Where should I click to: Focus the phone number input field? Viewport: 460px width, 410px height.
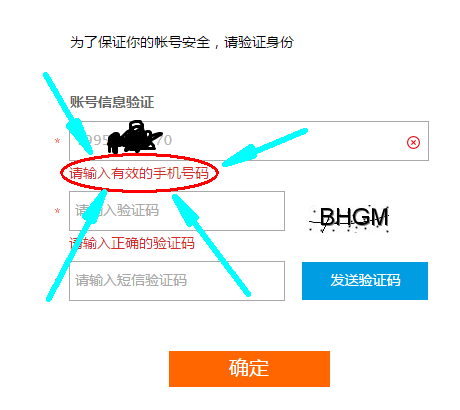(249, 141)
